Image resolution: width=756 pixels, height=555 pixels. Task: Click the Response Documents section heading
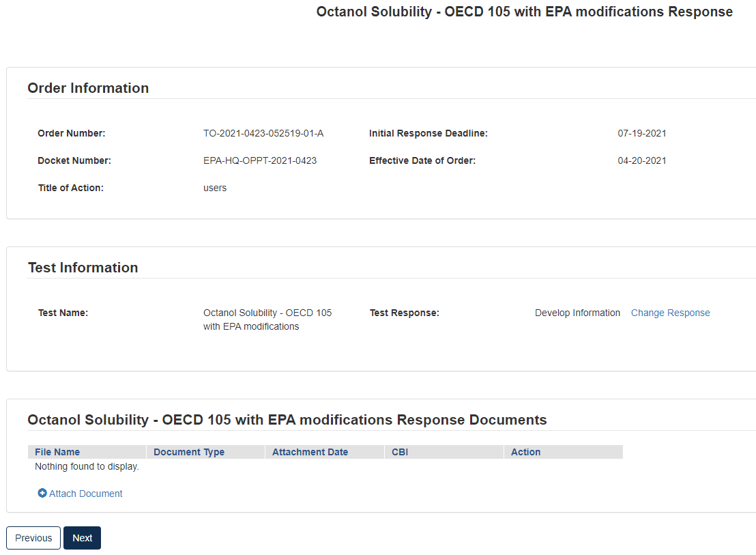point(287,420)
